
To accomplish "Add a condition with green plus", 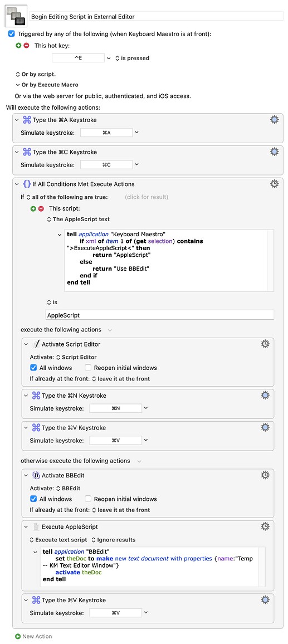I will tap(33, 209).
